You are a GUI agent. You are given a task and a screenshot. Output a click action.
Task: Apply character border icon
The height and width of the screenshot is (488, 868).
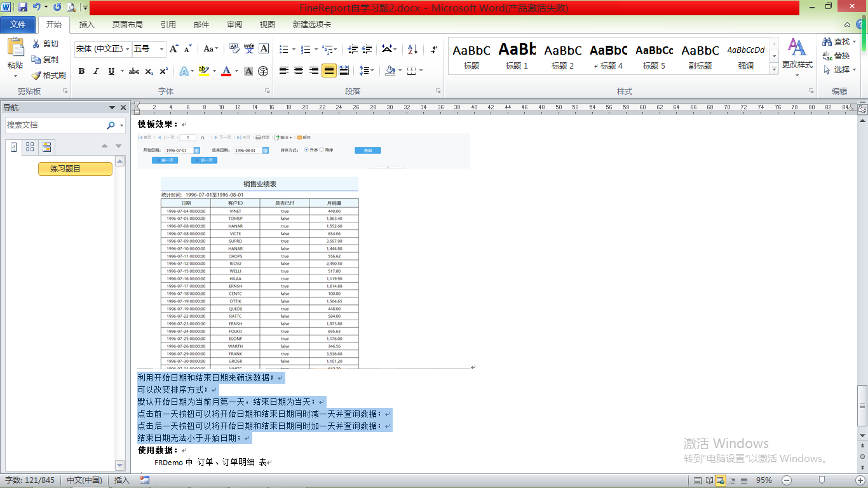(264, 49)
